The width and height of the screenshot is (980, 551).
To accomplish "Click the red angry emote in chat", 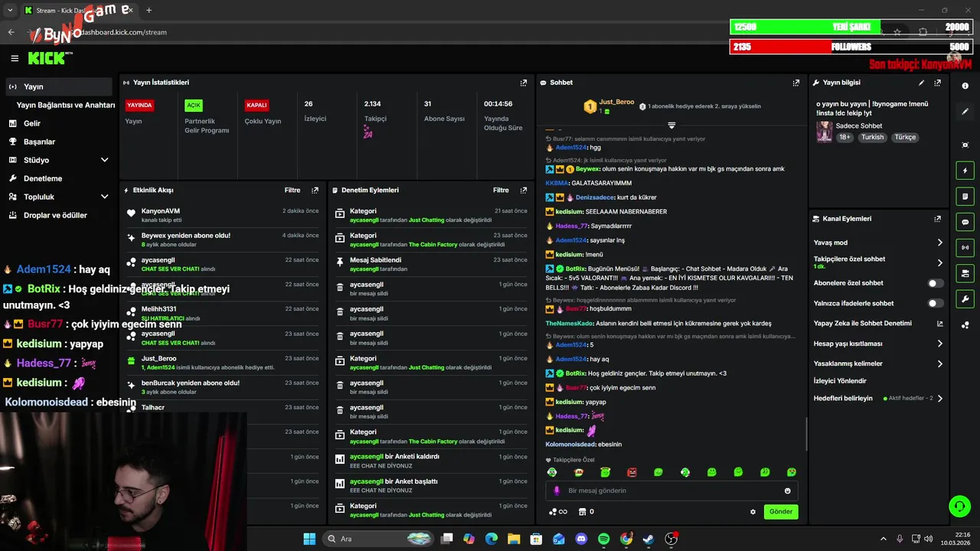I will tap(632, 472).
